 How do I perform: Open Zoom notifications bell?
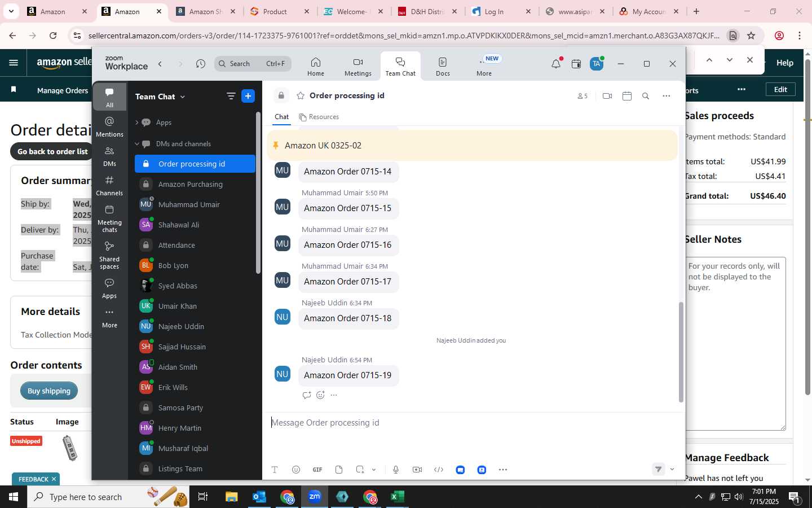(556, 64)
